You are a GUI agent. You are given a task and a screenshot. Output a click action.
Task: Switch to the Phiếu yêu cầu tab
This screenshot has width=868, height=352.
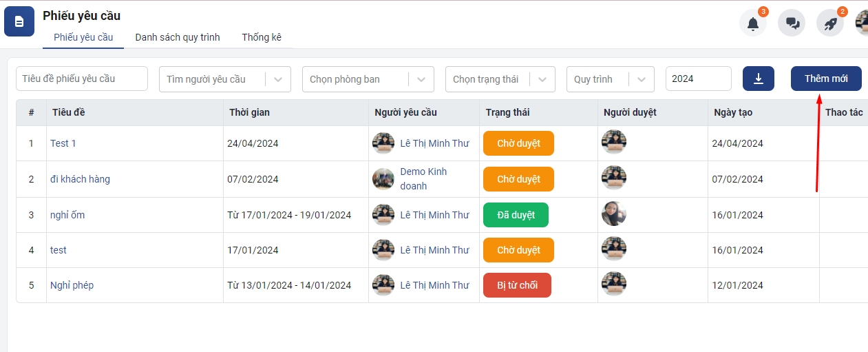(x=83, y=37)
